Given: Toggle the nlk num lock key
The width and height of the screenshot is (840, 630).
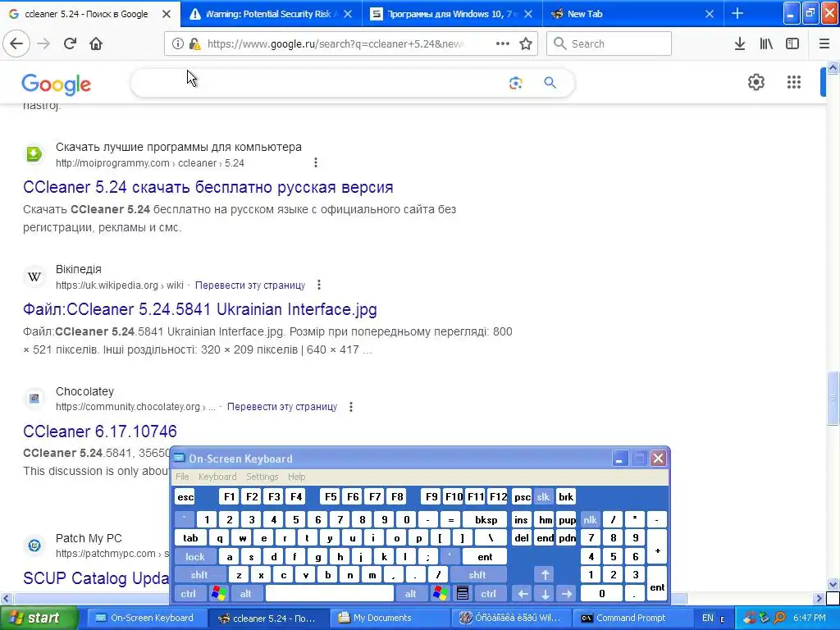Looking at the screenshot, I should coord(590,519).
